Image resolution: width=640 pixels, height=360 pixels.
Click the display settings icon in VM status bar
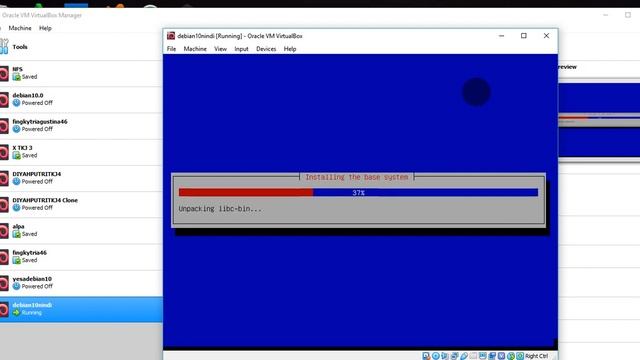(x=483, y=356)
